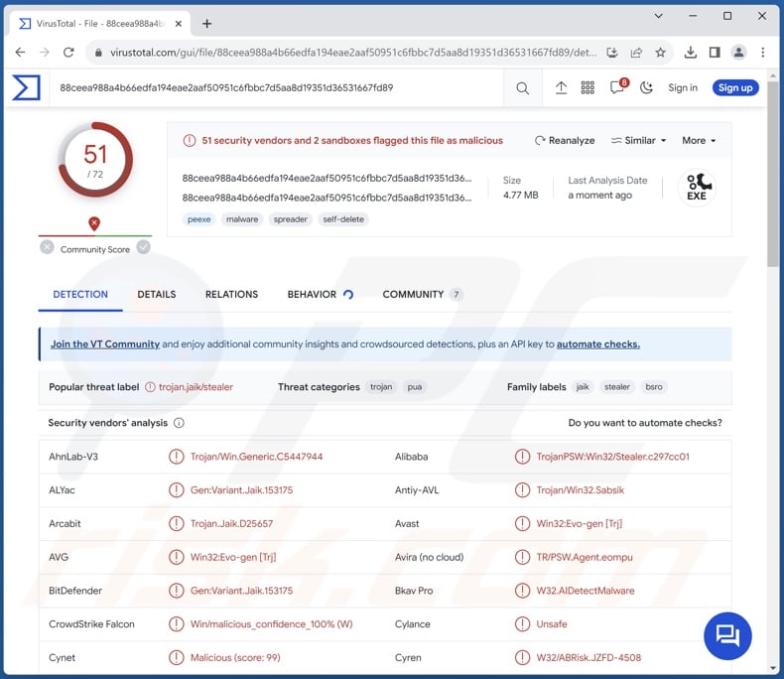
Task: Expand the More dropdown
Action: coord(699,141)
